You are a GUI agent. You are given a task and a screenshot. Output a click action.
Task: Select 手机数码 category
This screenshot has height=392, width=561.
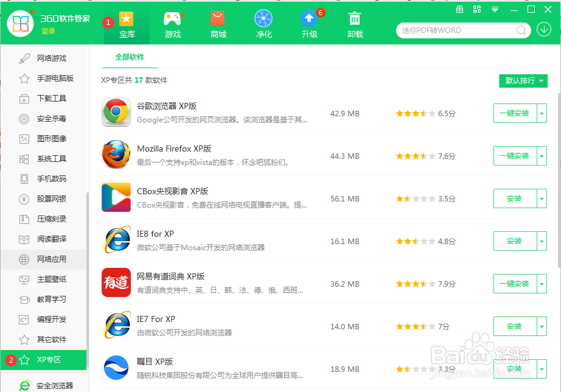click(x=44, y=178)
